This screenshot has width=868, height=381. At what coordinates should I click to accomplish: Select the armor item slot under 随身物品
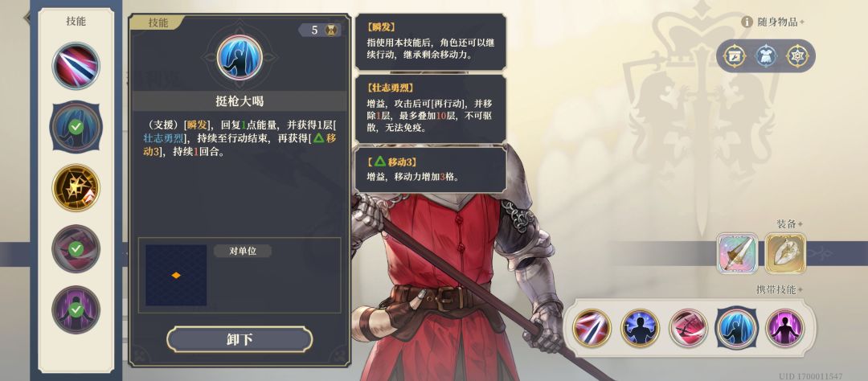766,56
